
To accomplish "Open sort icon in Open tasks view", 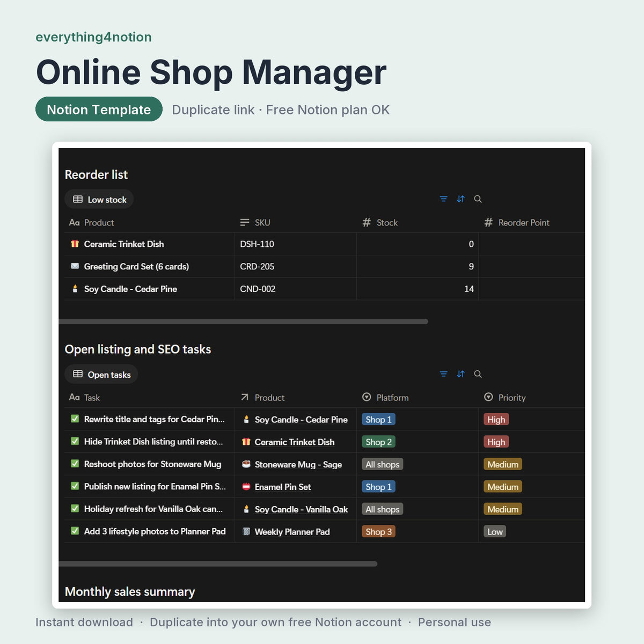I will coord(460,374).
